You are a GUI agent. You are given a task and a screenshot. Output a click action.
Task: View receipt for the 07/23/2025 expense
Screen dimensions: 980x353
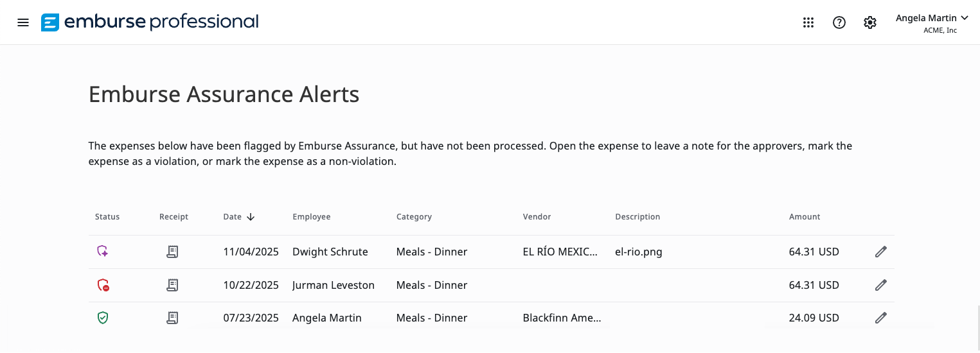[x=172, y=318]
